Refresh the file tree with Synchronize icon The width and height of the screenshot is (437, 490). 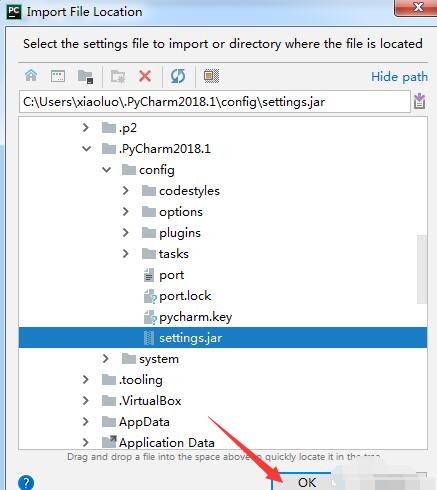click(178, 76)
